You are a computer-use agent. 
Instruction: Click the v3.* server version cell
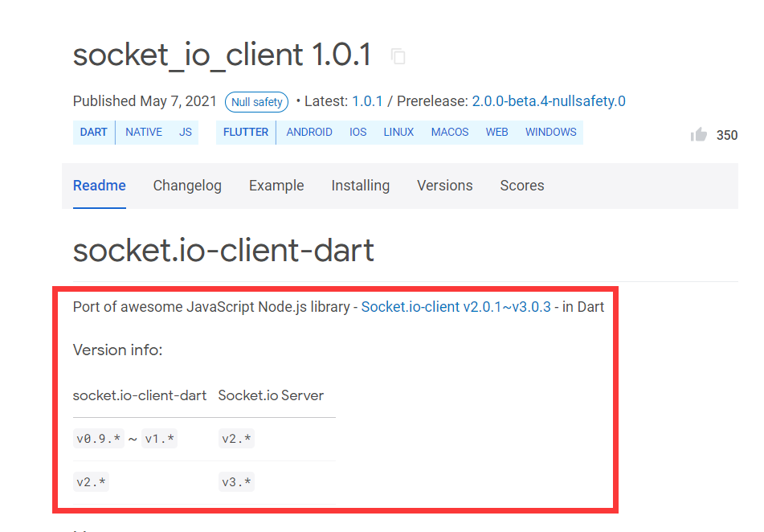(236, 482)
